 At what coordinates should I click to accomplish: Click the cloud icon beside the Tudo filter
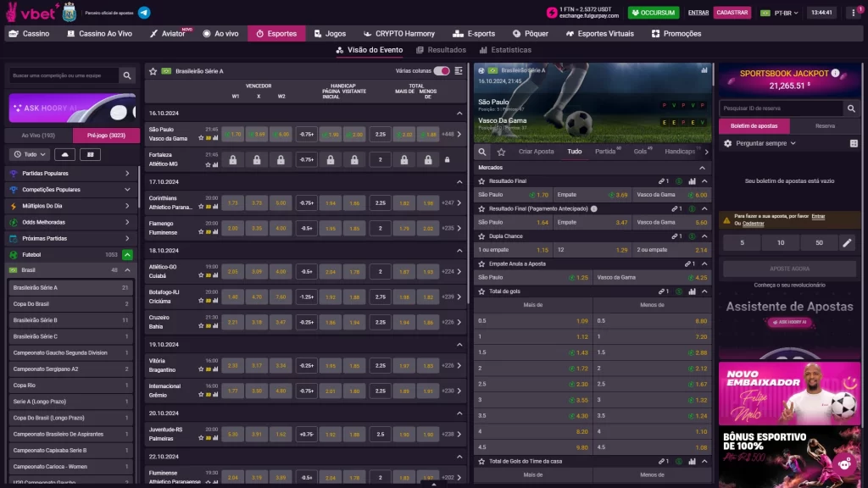coord(64,154)
